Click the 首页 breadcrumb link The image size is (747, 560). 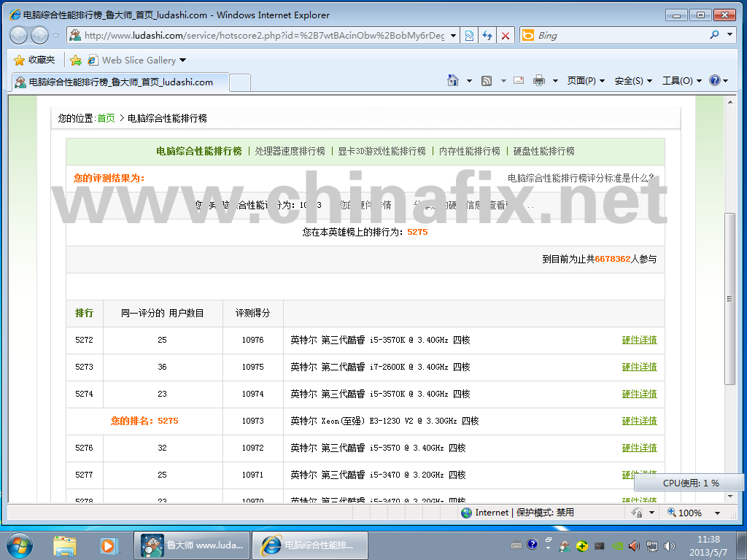pos(106,118)
